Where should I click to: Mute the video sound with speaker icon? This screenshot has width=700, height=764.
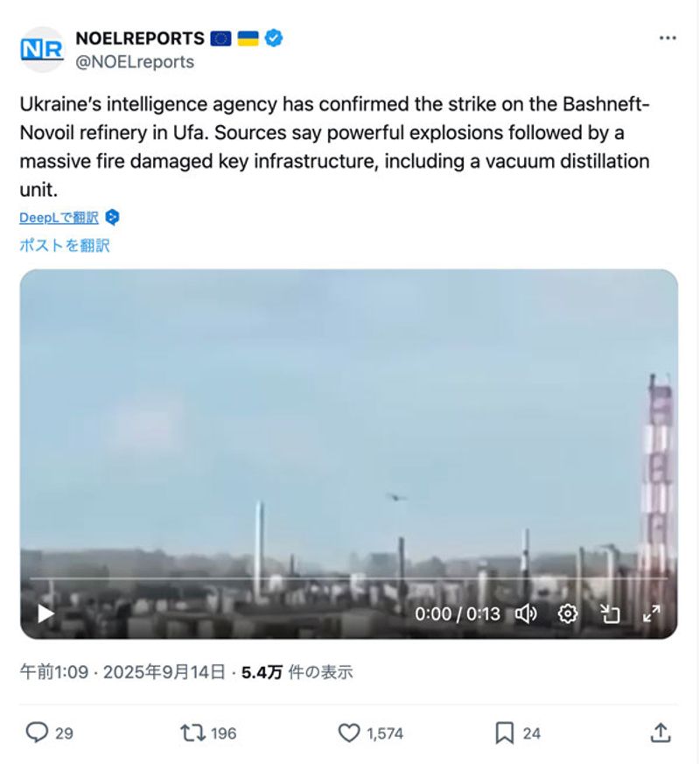[526, 614]
